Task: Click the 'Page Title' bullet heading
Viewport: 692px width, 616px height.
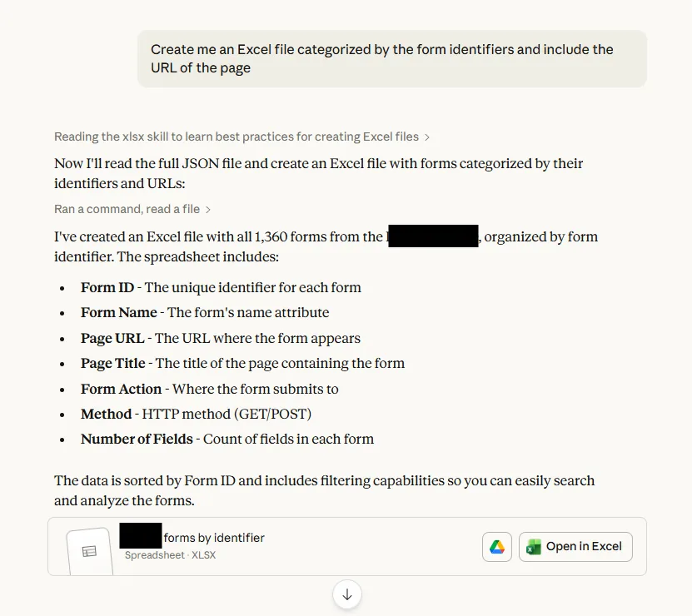Action: (x=113, y=363)
